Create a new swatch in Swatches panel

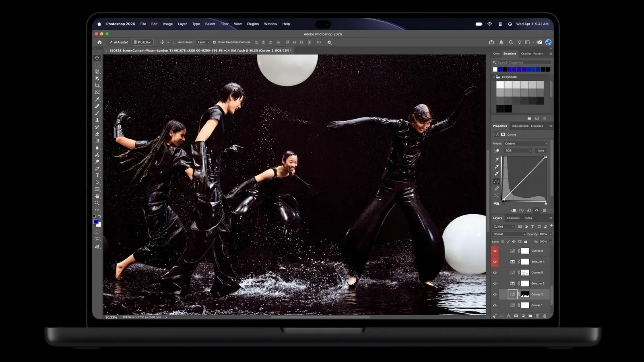[537, 118]
